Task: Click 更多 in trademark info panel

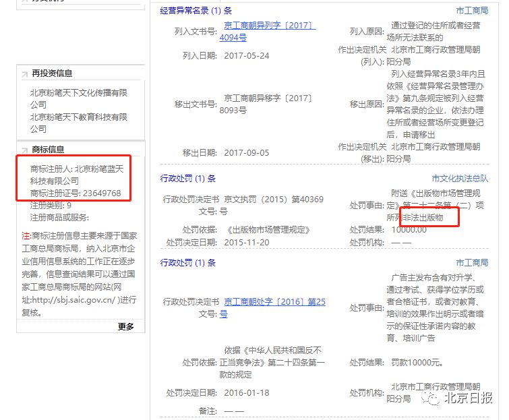Action: (125, 326)
